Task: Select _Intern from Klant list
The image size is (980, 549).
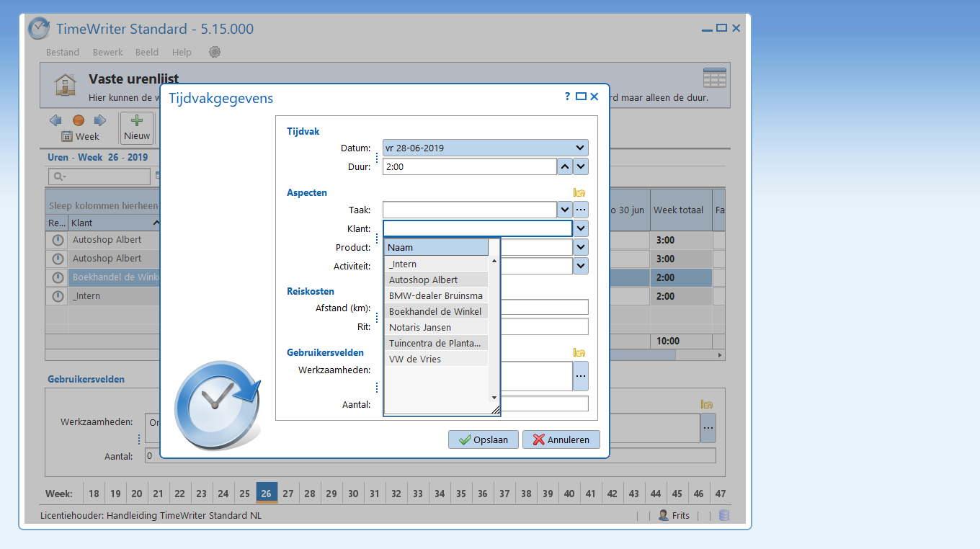Action: pyautogui.click(x=437, y=264)
